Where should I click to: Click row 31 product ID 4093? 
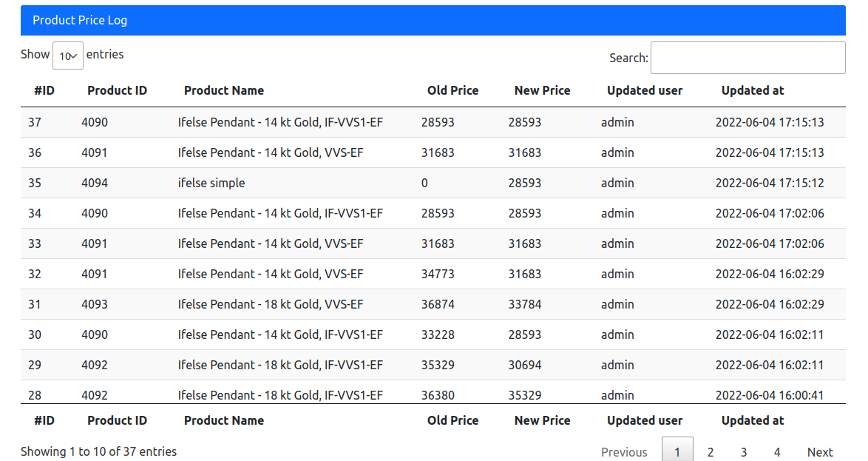click(95, 304)
